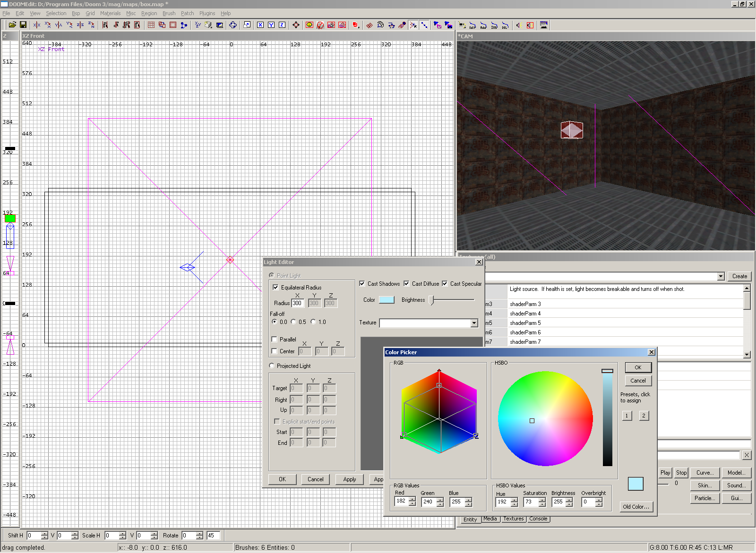756x553 pixels.
Task: Uncheck the Equilateral Radius checkbox
Action: pos(275,287)
